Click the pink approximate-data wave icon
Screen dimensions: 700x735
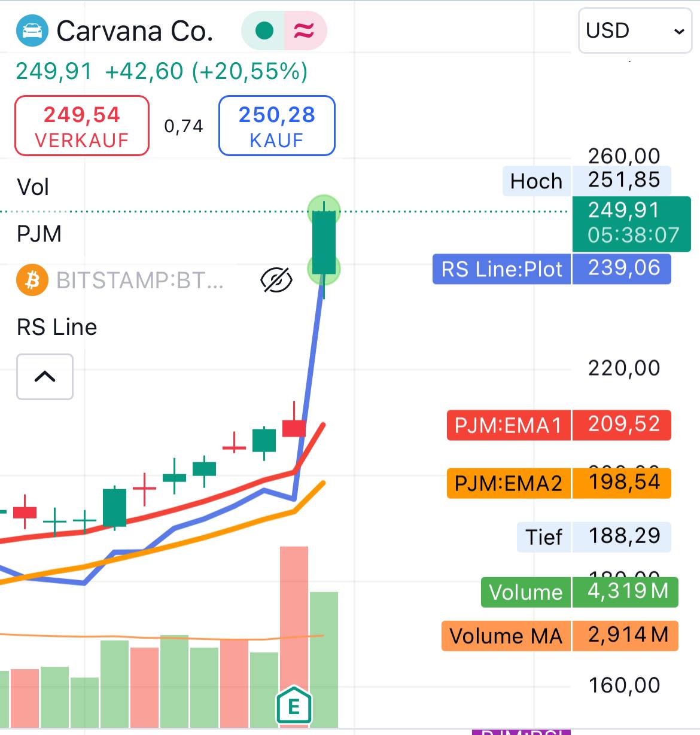pyautogui.click(x=305, y=31)
